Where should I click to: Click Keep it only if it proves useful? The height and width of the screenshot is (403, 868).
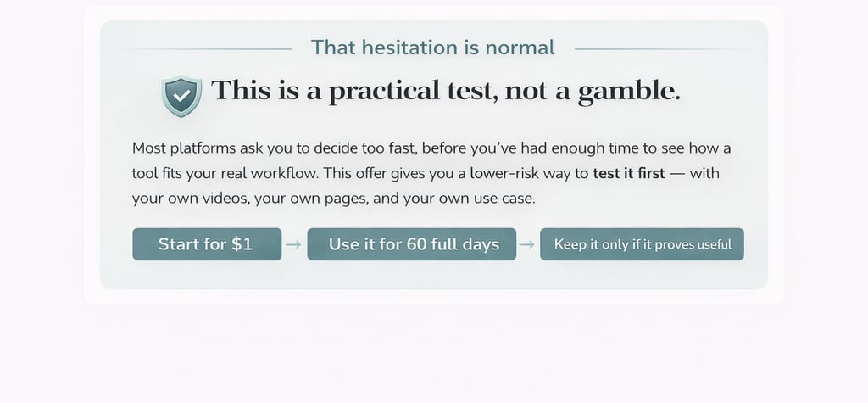click(643, 244)
